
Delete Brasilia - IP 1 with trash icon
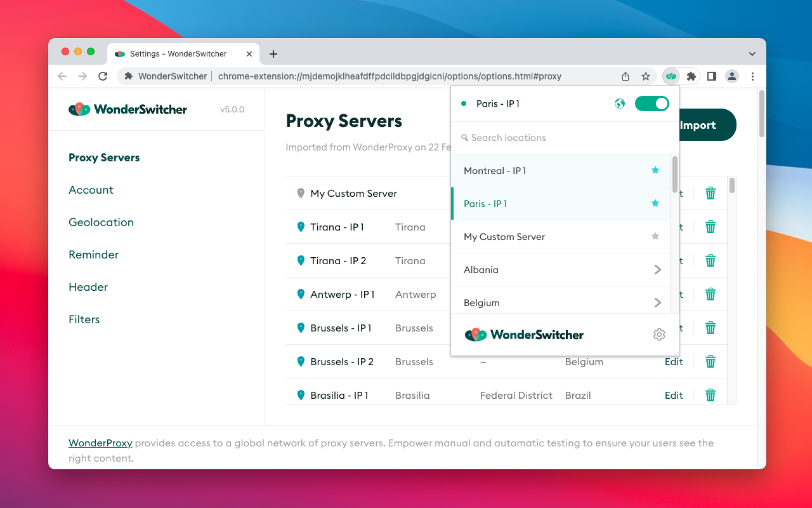coord(710,395)
